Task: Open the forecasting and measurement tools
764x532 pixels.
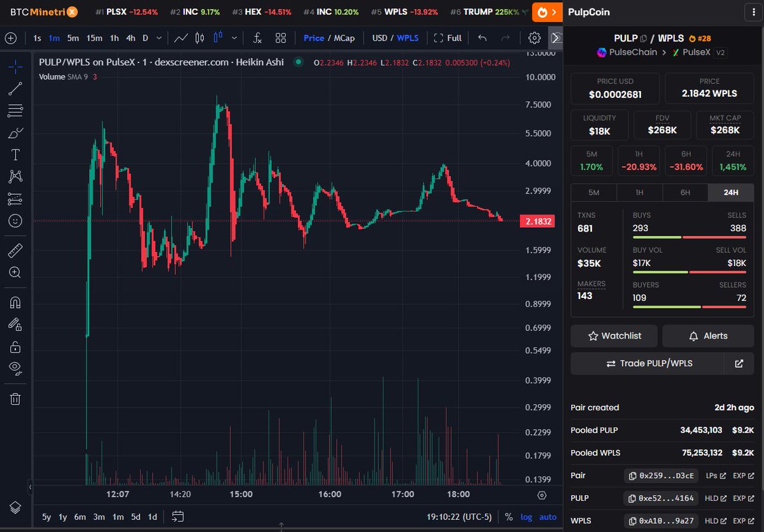Action: [x=15, y=199]
